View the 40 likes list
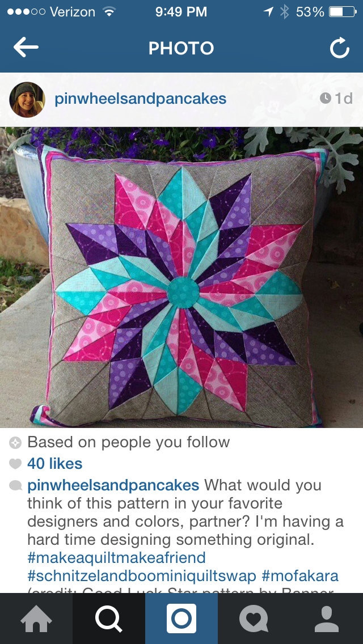 point(54,464)
